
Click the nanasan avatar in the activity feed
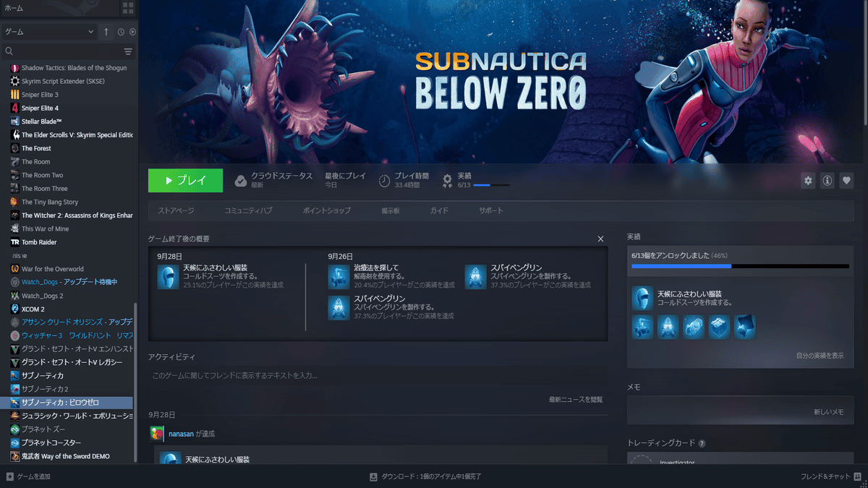click(x=157, y=434)
